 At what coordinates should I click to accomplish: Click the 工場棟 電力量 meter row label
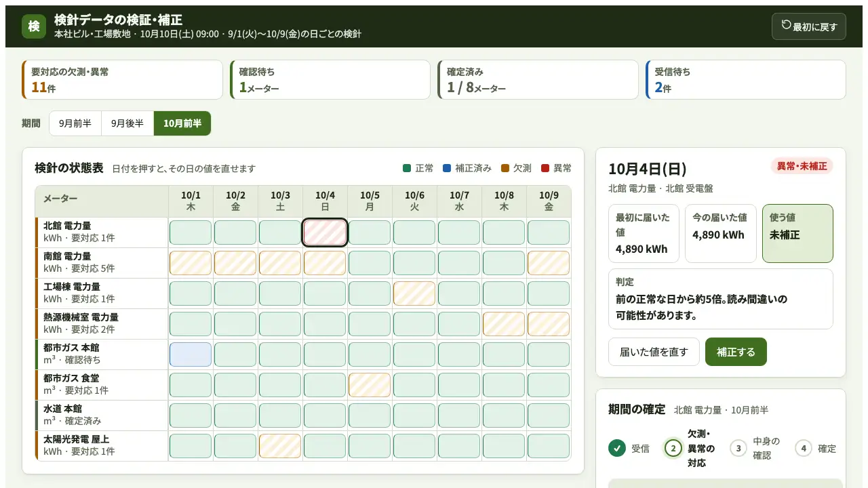click(x=102, y=293)
